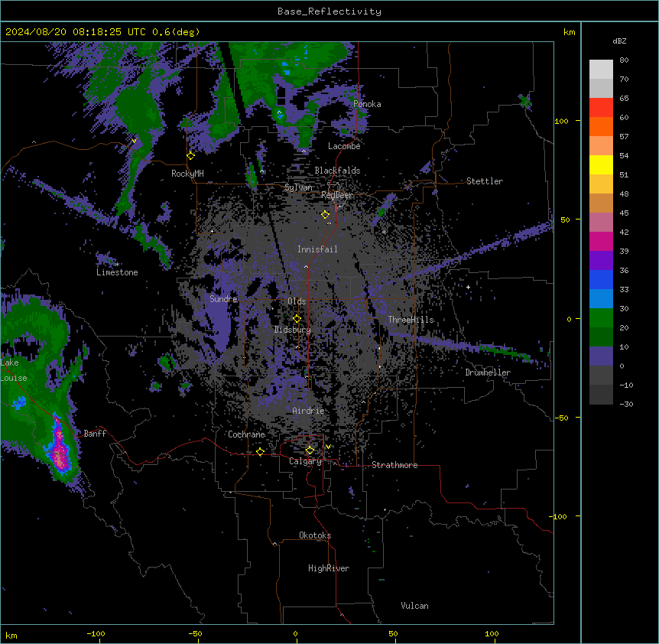This screenshot has height=644, width=659.
Task: Click the ThreeHills label
Action: click(411, 320)
